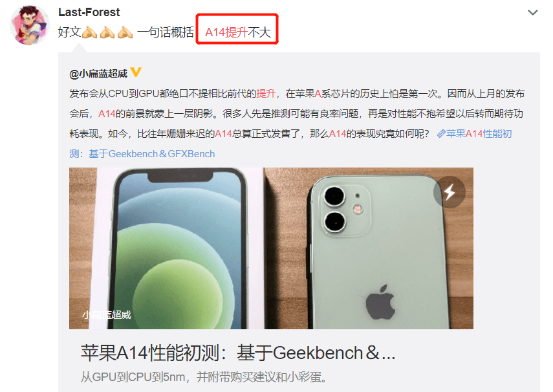Click the lightning bolt icon on image
Viewport: 553px width, 392px height.
point(450,192)
